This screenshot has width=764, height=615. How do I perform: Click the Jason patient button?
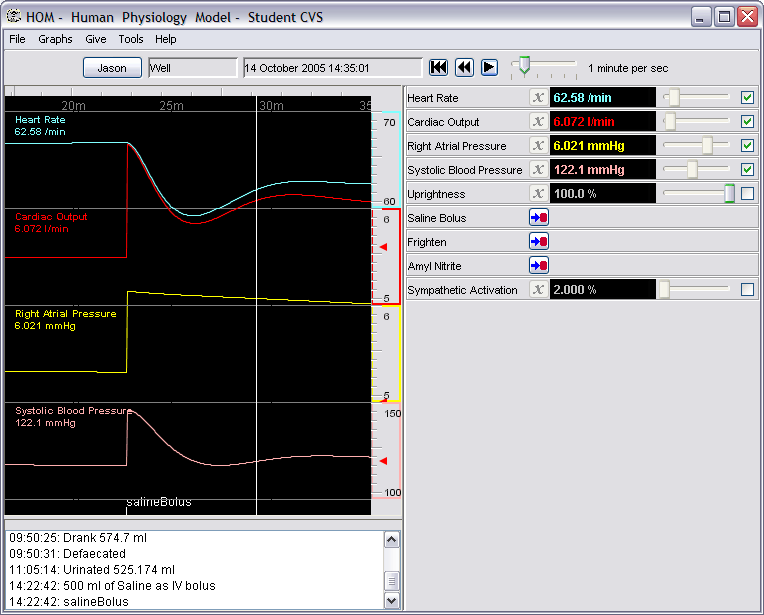tap(112, 68)
